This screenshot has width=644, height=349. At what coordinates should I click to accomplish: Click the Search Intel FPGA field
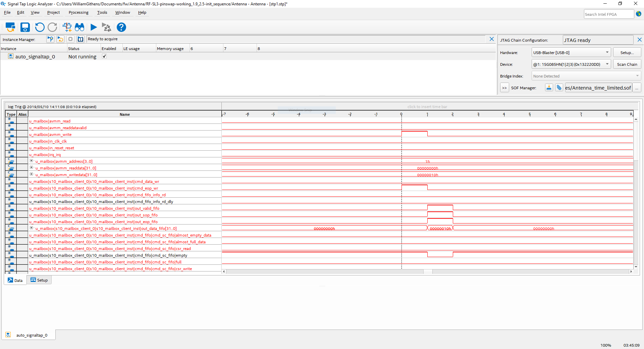pyautogui.click(x=609, y=14)
